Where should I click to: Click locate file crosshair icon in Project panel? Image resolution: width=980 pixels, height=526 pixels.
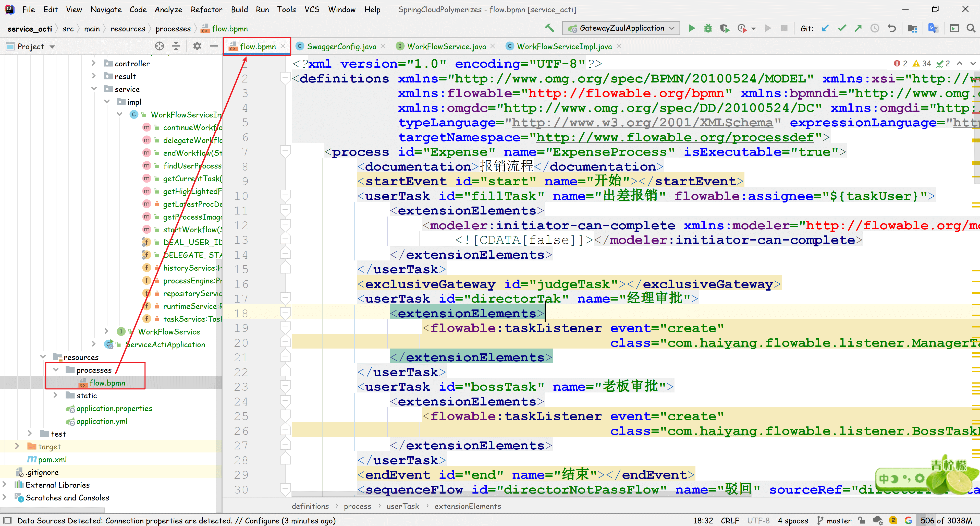pyautogui.click(x=160, y=46)
